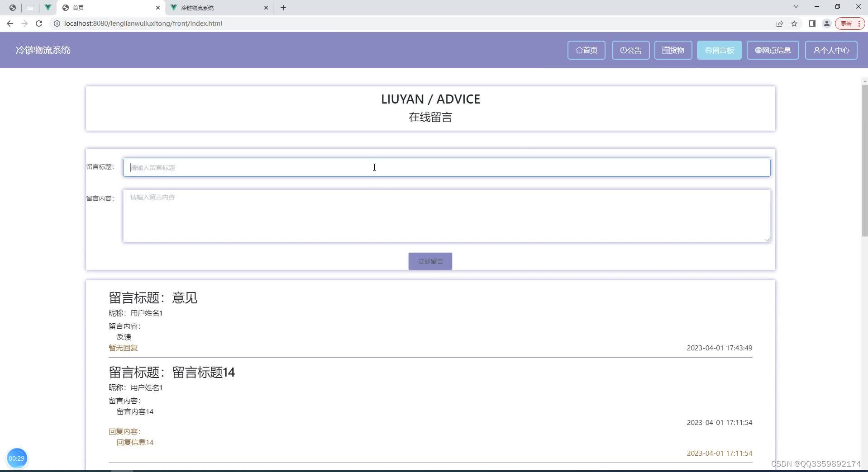This screenshot has width=868, height=472.
Task: Click 反馈 message content text
Action: coord(124,337)
